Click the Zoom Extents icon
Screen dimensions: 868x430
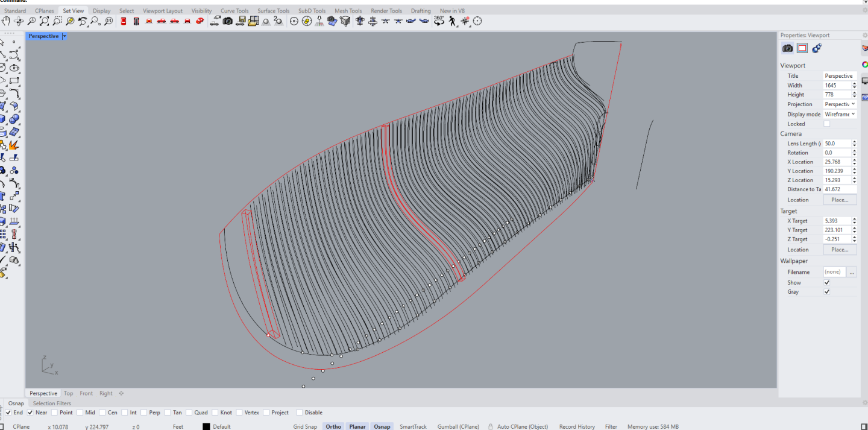pyautogui.click(x=44, y=21)
